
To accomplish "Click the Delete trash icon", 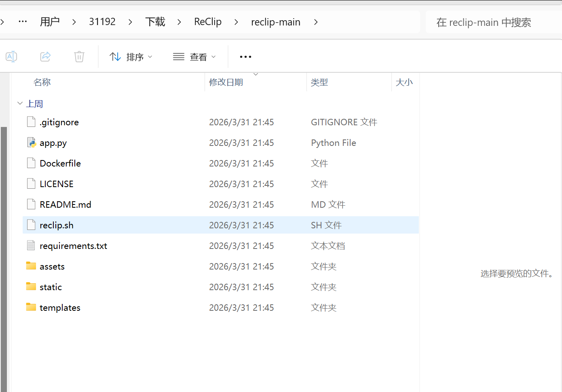I will (x=79, y=57).
